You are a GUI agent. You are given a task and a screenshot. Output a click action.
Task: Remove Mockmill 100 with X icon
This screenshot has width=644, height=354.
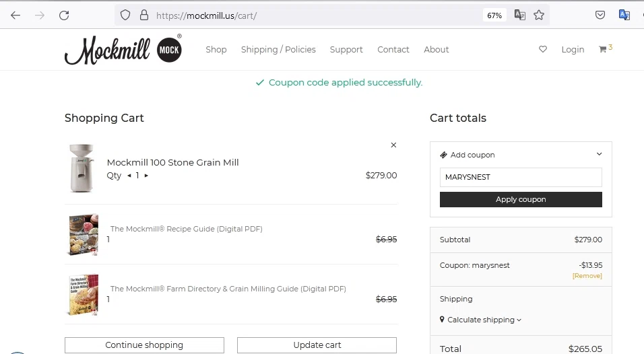393,145
